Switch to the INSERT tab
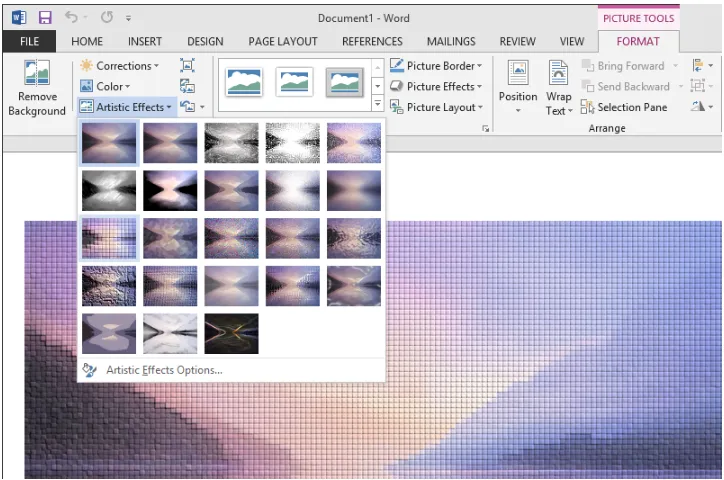The image size is (724, 480). click(145, 42)
